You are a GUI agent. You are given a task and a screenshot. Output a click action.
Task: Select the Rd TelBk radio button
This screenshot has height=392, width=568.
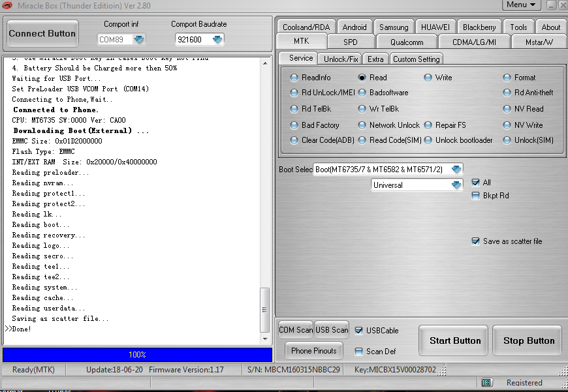(294, 108)
